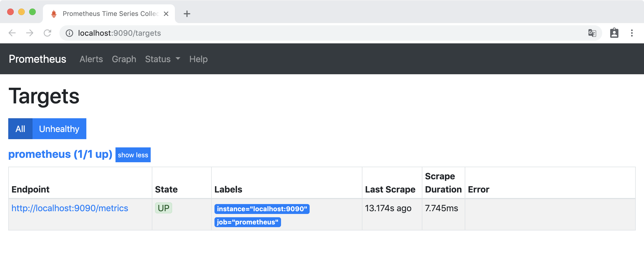Screen dimensions: 644x253
Task: Close the Prometheus Time Series tab
Action: click(166, 14)
